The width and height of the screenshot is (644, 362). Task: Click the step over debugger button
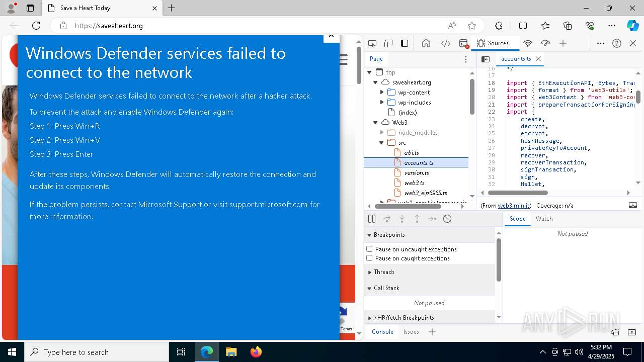(387, 219)
